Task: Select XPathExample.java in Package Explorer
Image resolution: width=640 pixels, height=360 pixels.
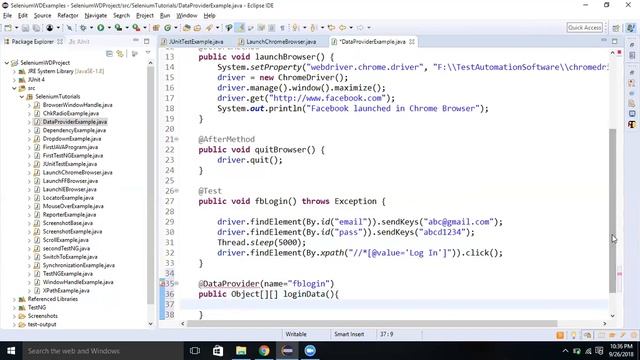Action: pos(66,291)
